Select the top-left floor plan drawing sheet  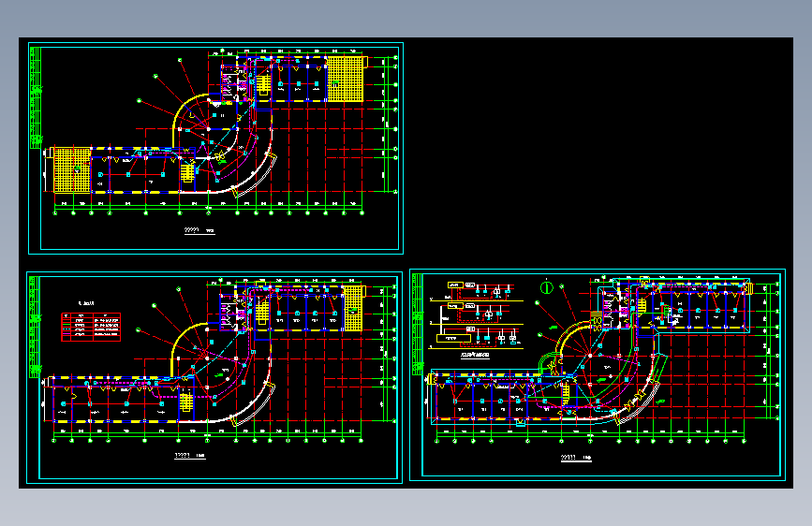pos(215,148)
